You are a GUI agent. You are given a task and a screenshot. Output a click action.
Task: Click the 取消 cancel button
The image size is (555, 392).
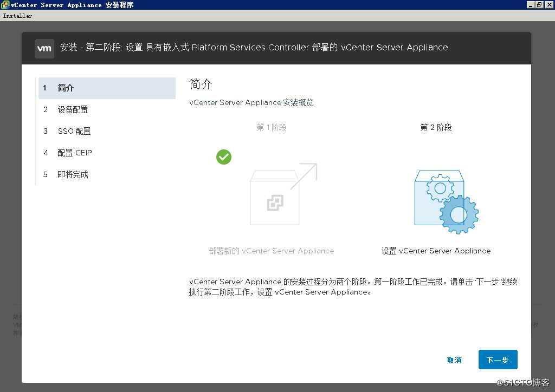click(x=454, y=360)
